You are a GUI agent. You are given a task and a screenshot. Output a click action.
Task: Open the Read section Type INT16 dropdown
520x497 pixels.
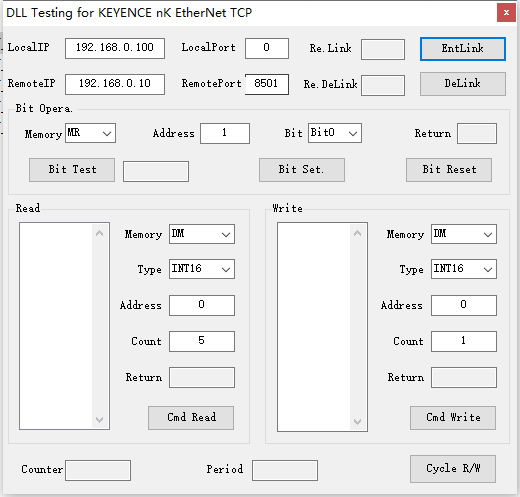(x=202, y=269)
